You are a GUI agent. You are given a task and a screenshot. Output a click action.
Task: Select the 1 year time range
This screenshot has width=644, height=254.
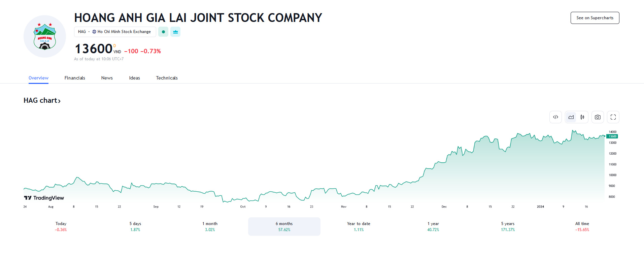[433, 226]
